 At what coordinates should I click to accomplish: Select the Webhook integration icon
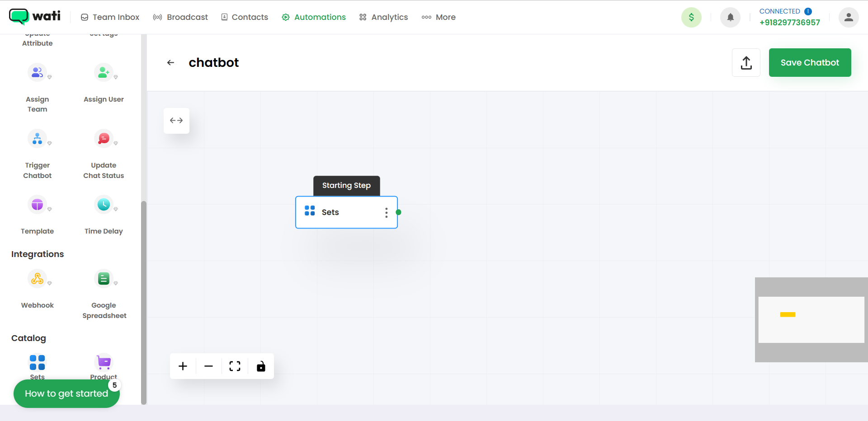(37, 279)
